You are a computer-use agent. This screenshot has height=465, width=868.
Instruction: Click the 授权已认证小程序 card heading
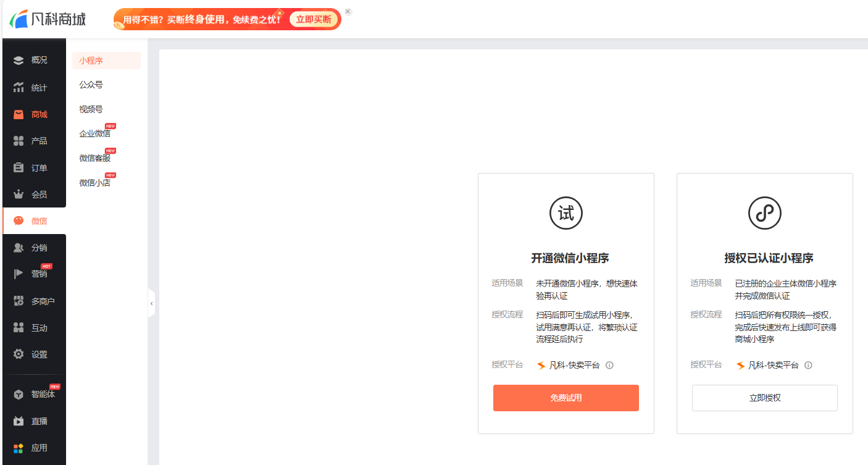pyautogui.click(x=769, y=258)
